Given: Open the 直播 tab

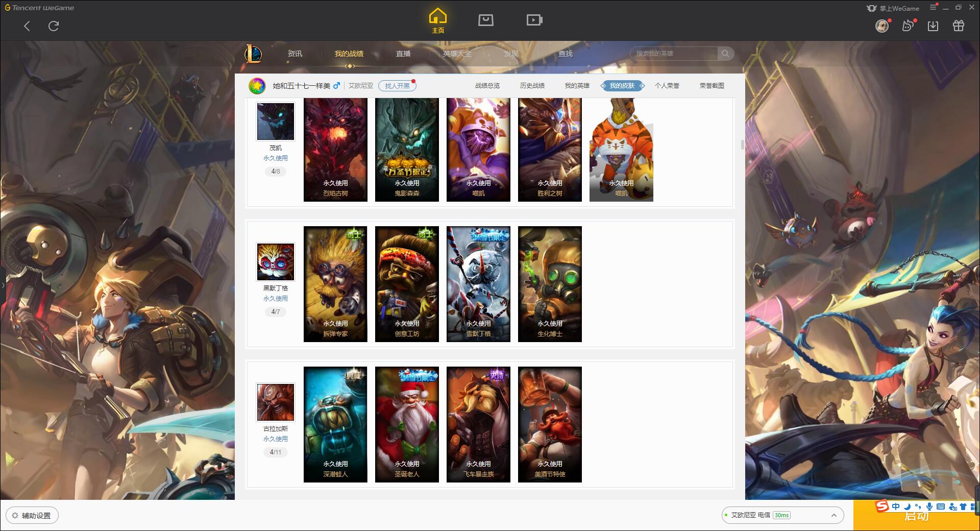Looking at the screenshot, I should point(403,54).
